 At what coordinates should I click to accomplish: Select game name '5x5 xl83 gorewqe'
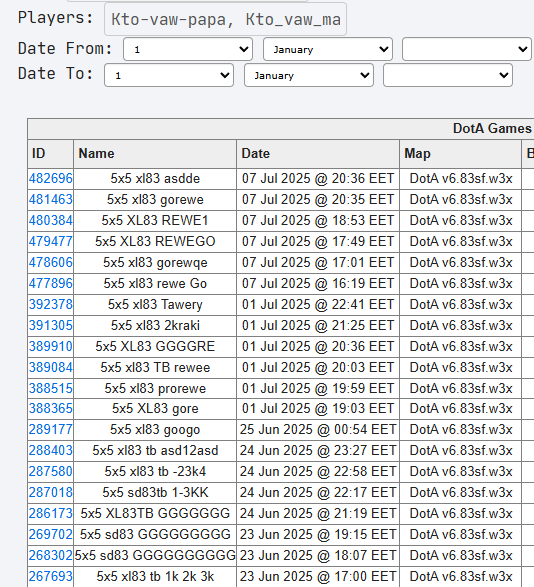pyautogui.click(x=155, y=262)
